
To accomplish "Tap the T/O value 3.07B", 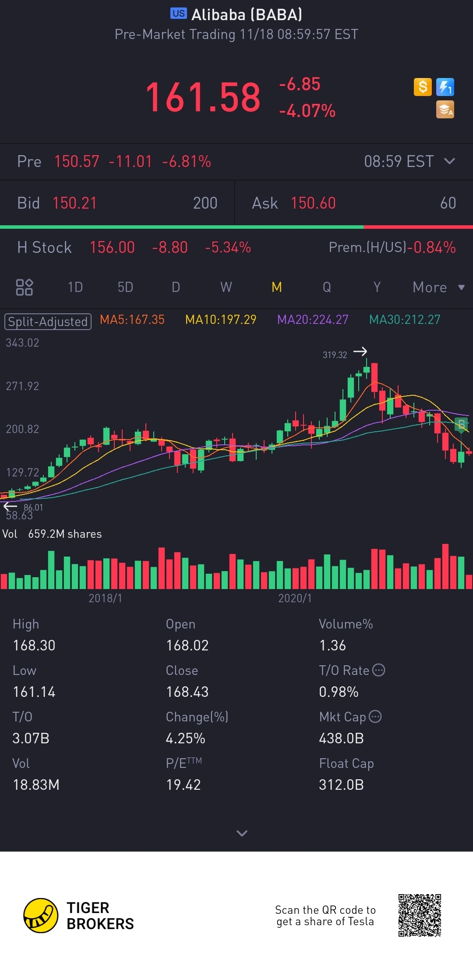I will 31,738.
